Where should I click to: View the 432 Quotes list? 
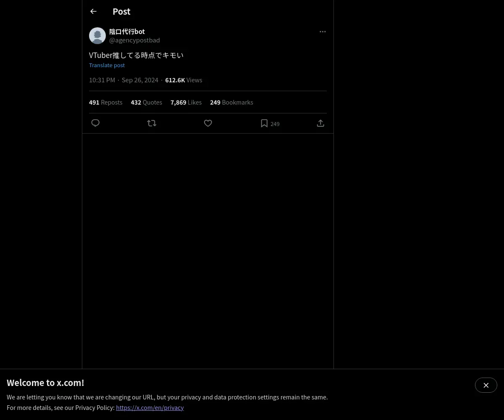click(x=146, y=102)
